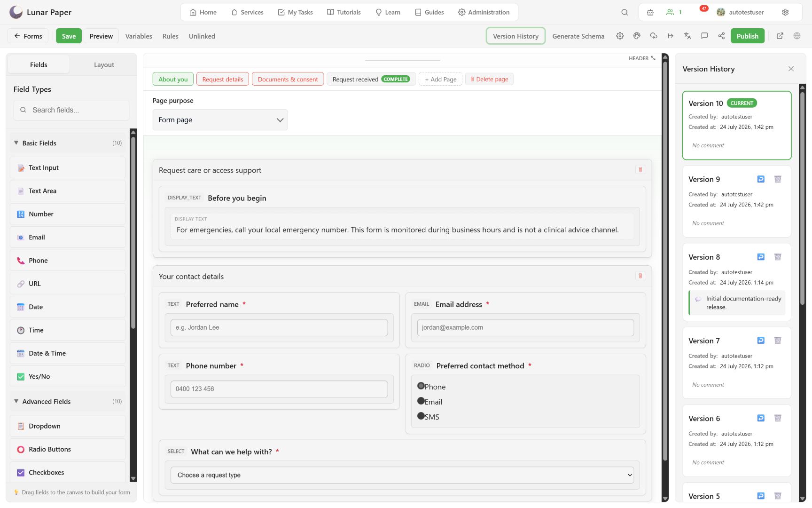The width and height of the screenshot is (812, 508).
Task: Click the Preferred name text input
Action: pos(279,327)
